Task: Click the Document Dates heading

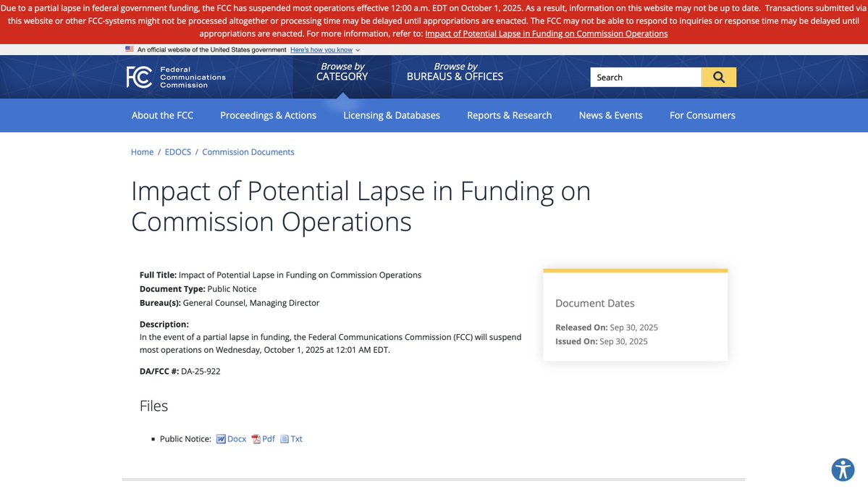Action: tap(594, 303)
